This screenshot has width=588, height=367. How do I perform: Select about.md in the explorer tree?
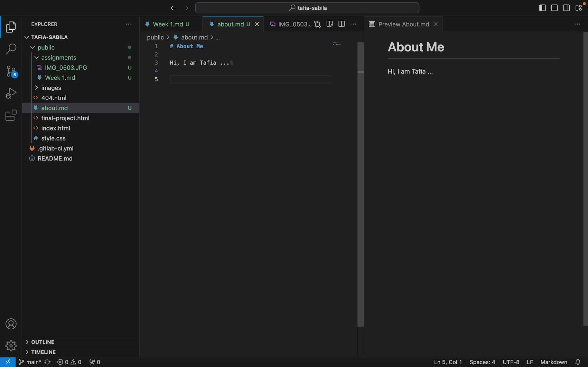tap(81, 108)
